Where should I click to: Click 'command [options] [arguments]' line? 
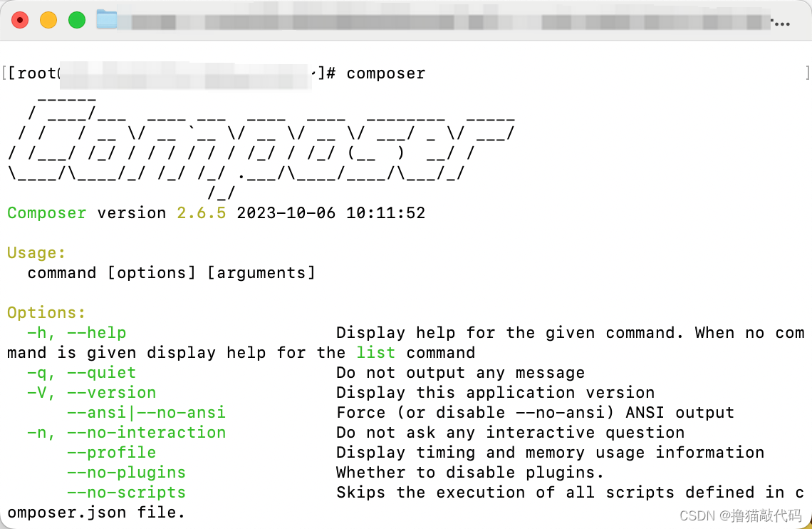172,273
